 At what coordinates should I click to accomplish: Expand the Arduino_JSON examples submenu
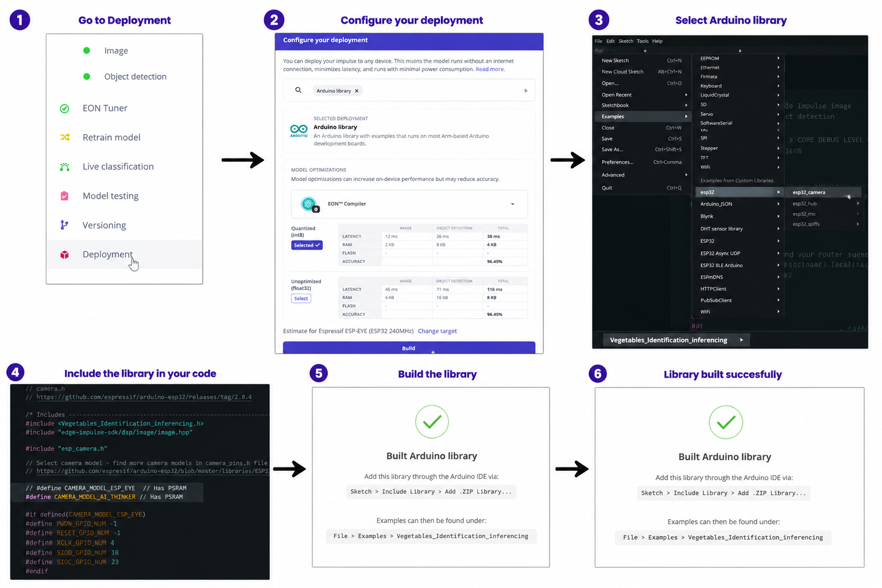click(738, 204)
